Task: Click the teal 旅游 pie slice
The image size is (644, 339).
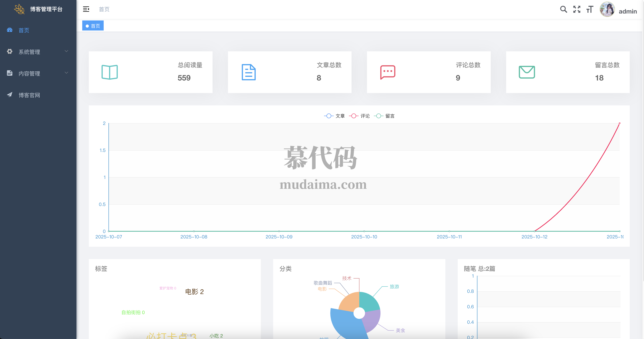Action: click(369, 302)
